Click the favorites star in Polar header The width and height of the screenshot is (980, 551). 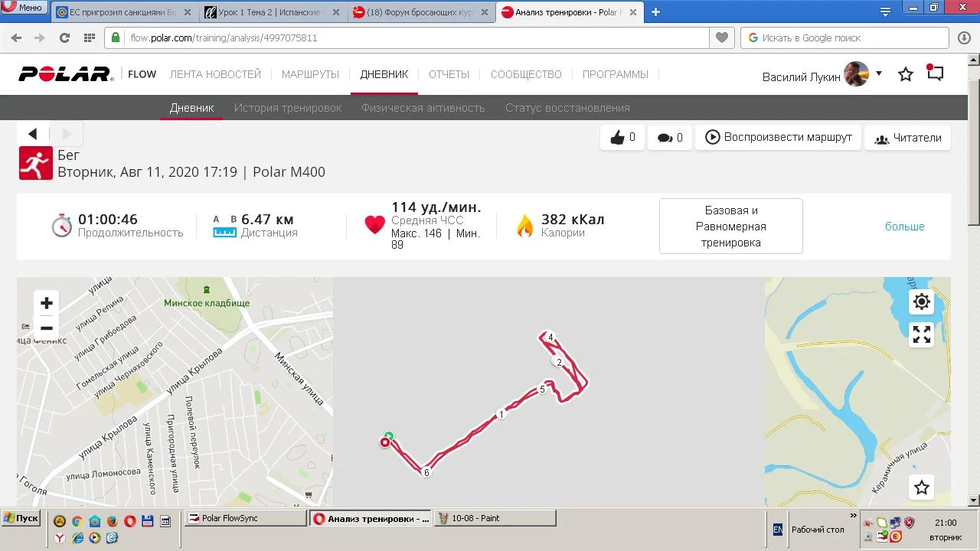(x=906, y=74)
